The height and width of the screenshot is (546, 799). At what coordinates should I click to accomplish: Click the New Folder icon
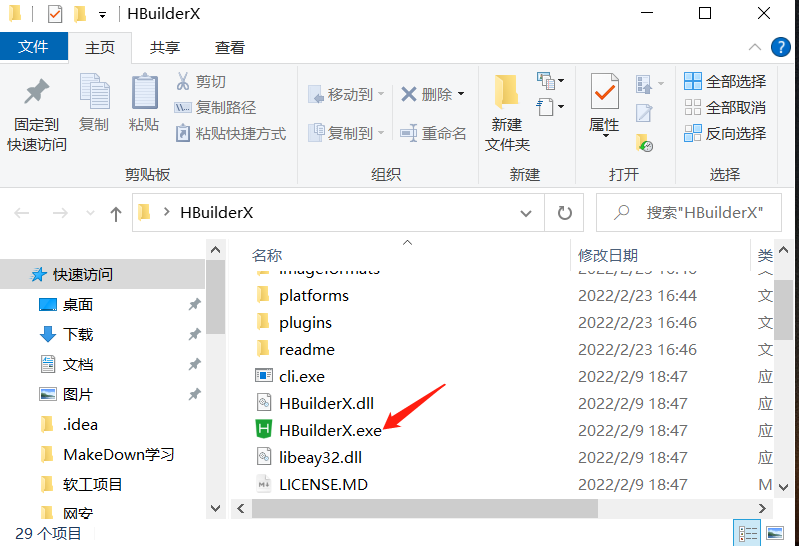(x=506, y=92)
